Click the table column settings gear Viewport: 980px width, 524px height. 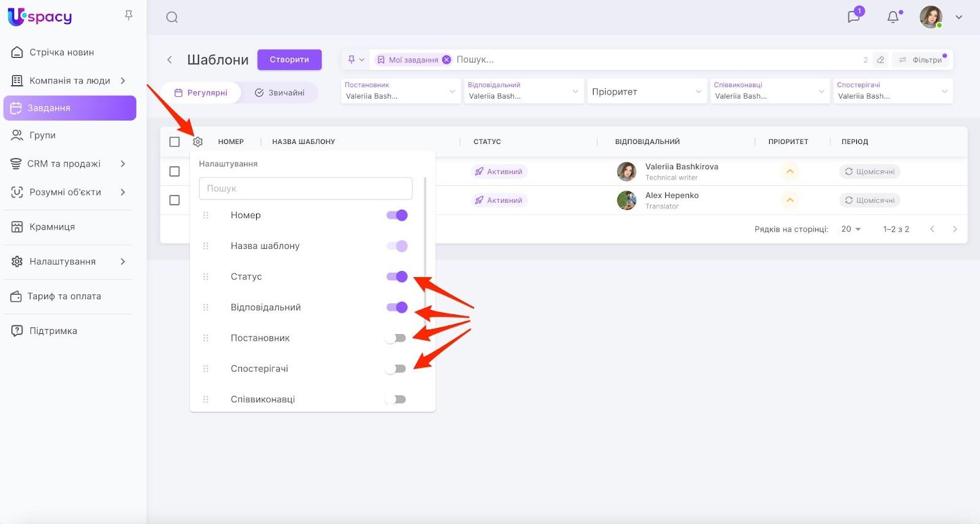(198, 142)
